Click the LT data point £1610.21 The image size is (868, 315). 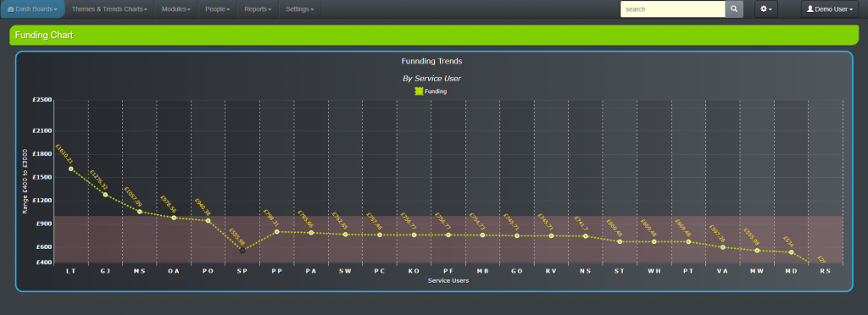coord(71,169)
